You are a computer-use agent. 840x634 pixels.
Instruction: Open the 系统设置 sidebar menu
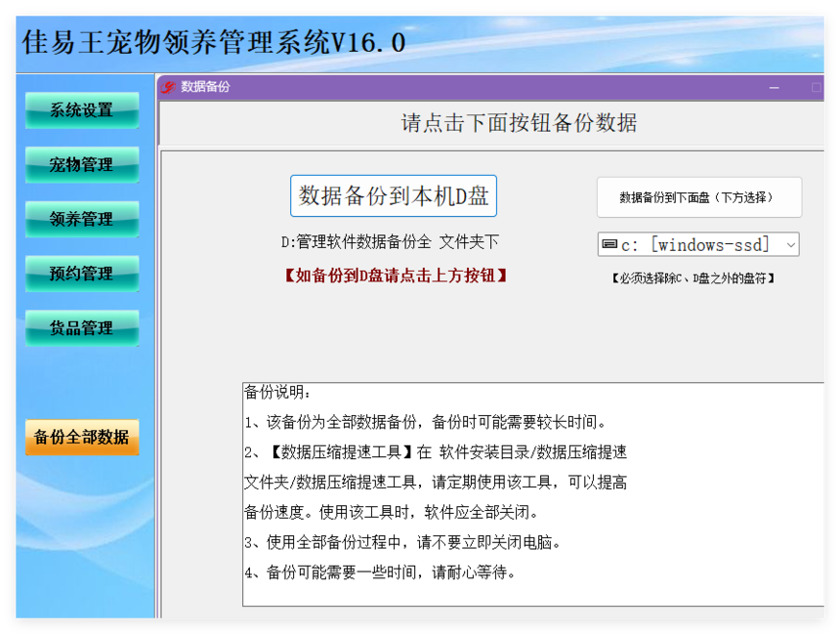tap(82, 110)
